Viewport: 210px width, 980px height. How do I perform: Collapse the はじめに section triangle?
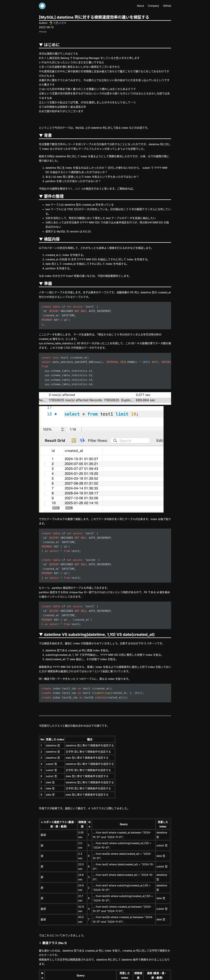pyautogui.click(x=41, y=45)
